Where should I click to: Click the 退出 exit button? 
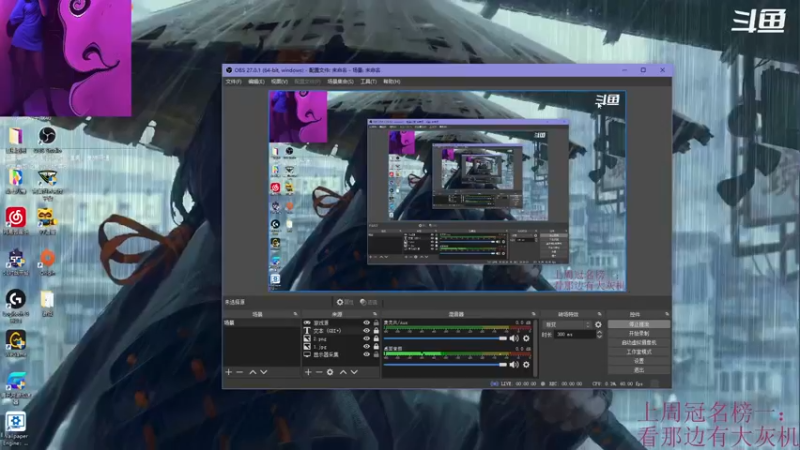639,370
